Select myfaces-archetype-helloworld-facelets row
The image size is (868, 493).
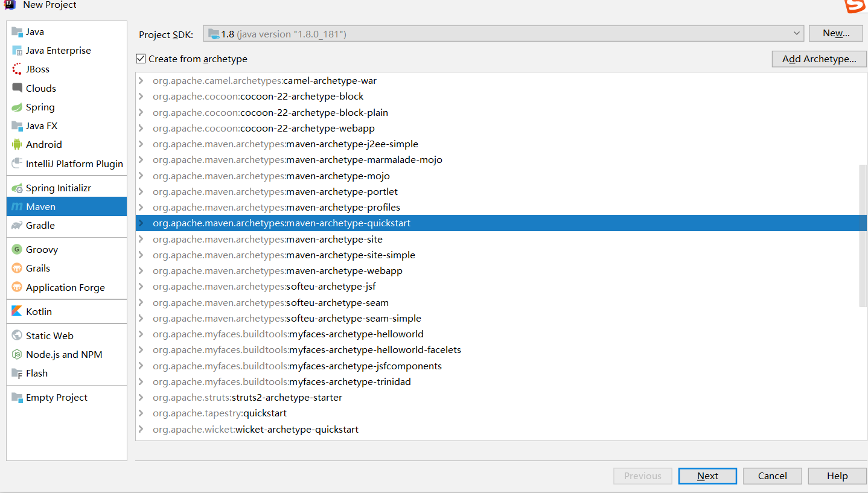(501, 350)
